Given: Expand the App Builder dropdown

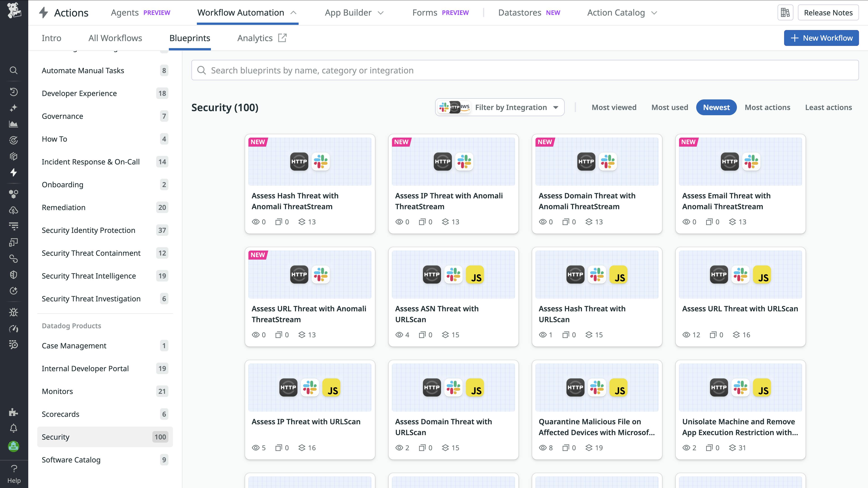Looking at the screenshot, I should pyautogui.click(x=354, y=12).
